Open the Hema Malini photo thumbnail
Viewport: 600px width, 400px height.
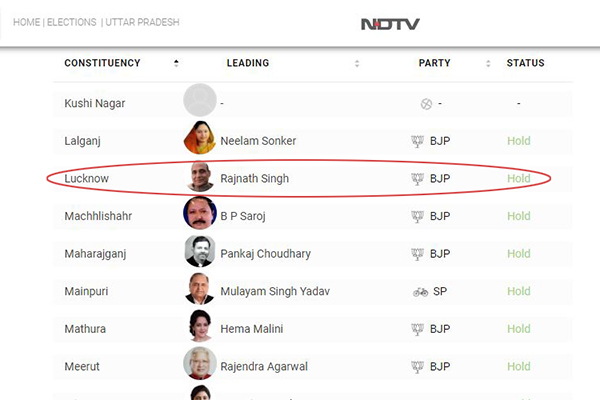[200, 326]
